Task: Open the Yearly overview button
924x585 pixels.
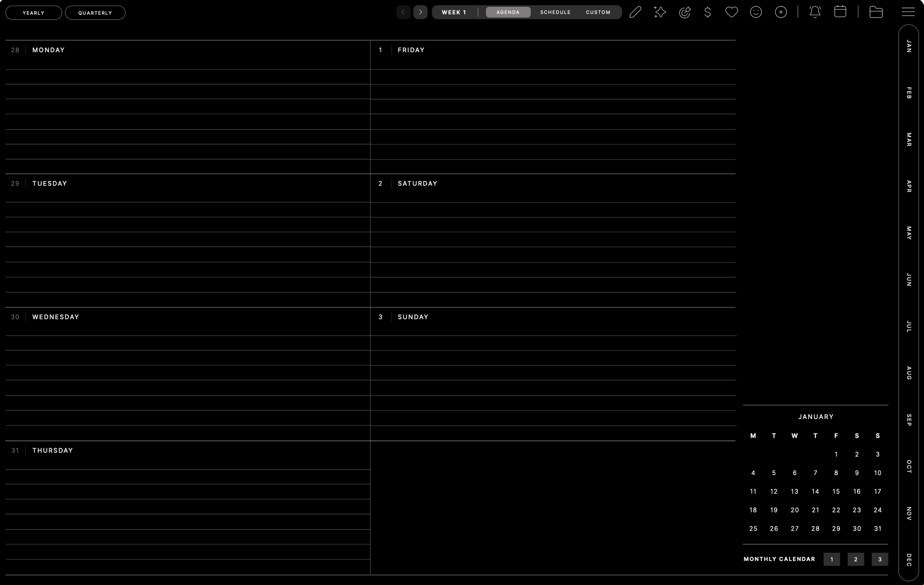Action: (x=34, y=12)
